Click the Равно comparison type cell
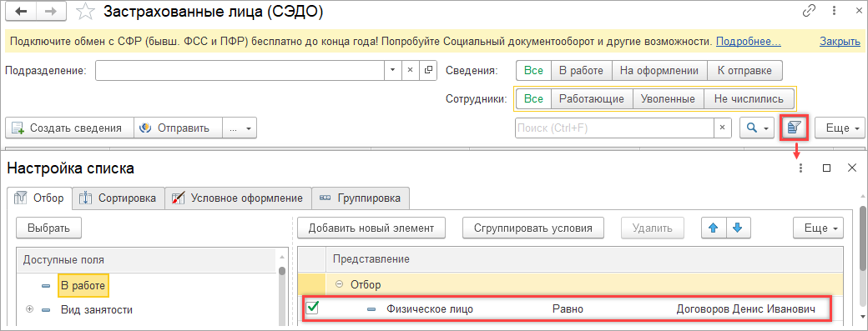The height and width of the screenshot is (331, 868). [568, 310]
